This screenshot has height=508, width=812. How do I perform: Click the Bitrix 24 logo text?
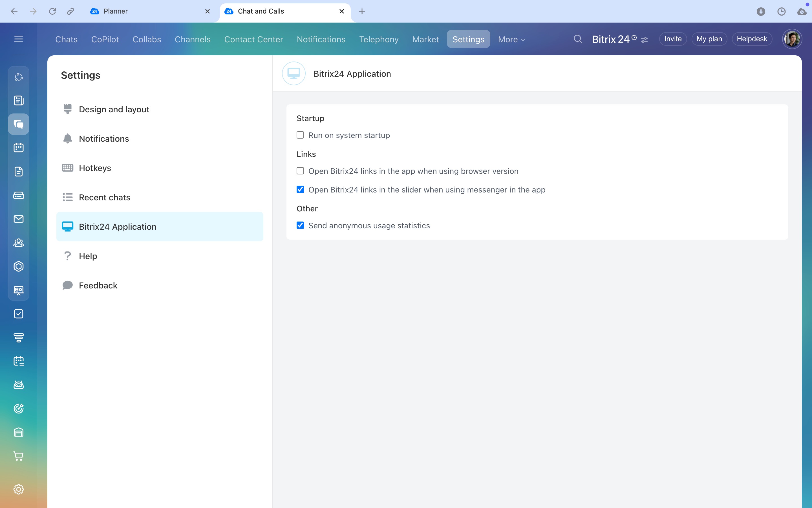pos(611,39)
